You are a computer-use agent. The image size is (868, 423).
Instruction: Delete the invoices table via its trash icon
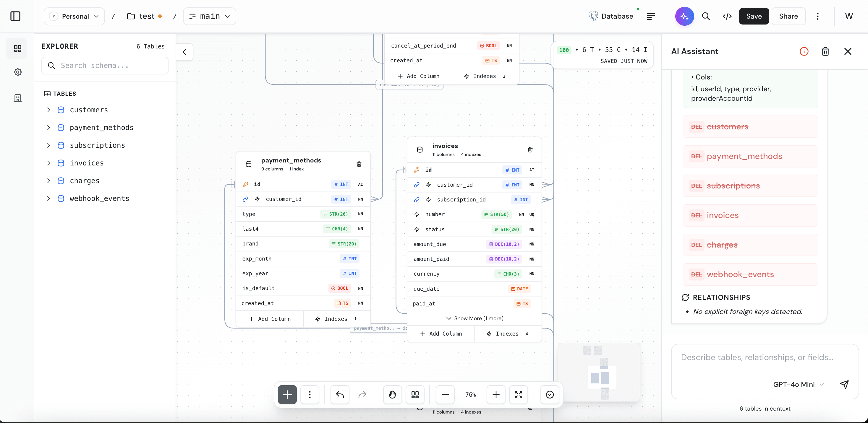pos(530,149)
